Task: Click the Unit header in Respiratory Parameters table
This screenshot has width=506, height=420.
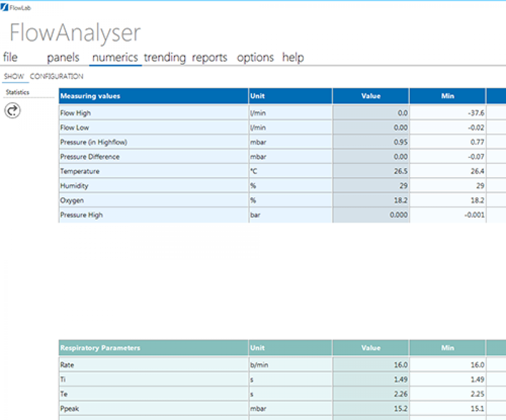Action: pos(291,348)
